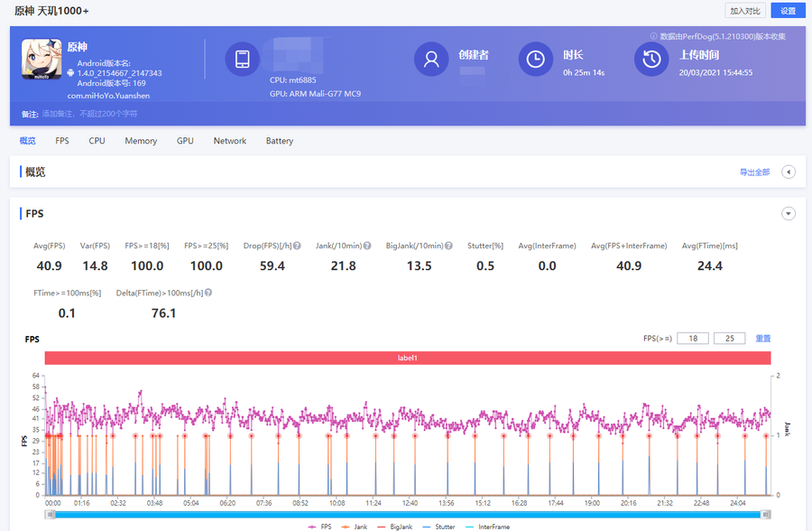Click help icon next to Drop(FPS)
Screen dimensions: 812x531
click(x=297, y=246)
